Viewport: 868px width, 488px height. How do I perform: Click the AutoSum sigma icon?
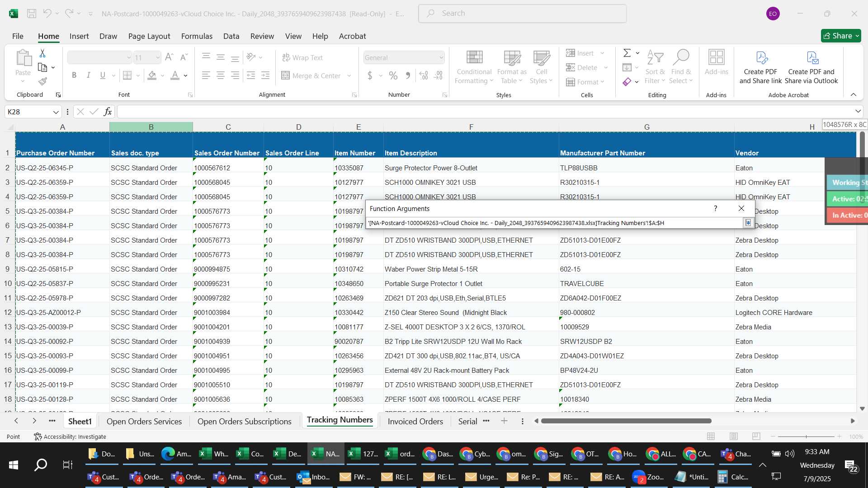(627, 53)
